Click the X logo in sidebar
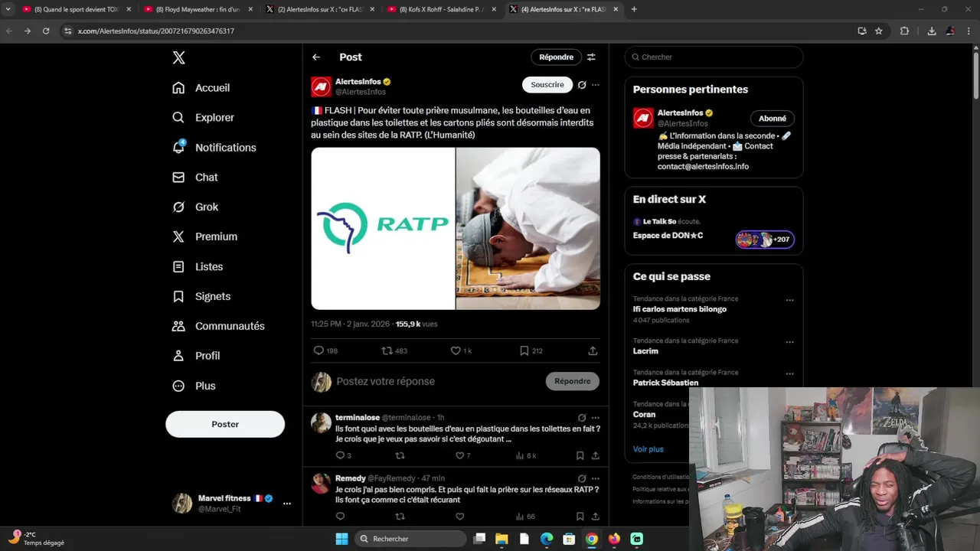This screenshot has height=551, width=980. click(x=178, y=57)
